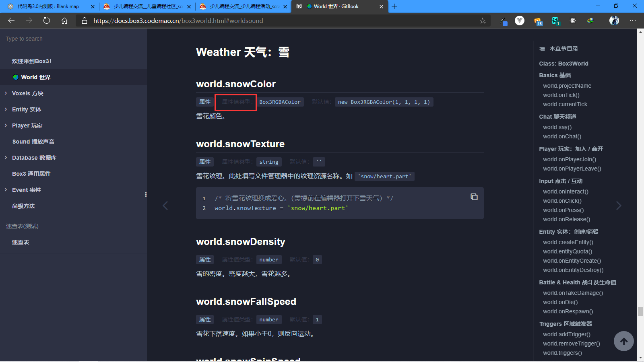Click the browser forward arrow
Screen dimensions: 644x362
tap(29, 21)
